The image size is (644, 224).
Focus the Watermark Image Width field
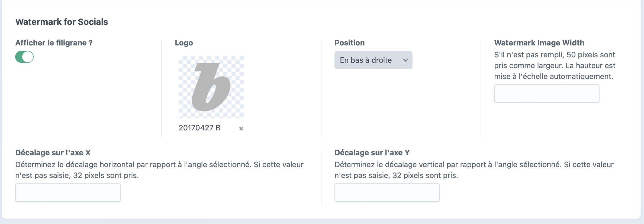tap(546, 94)
